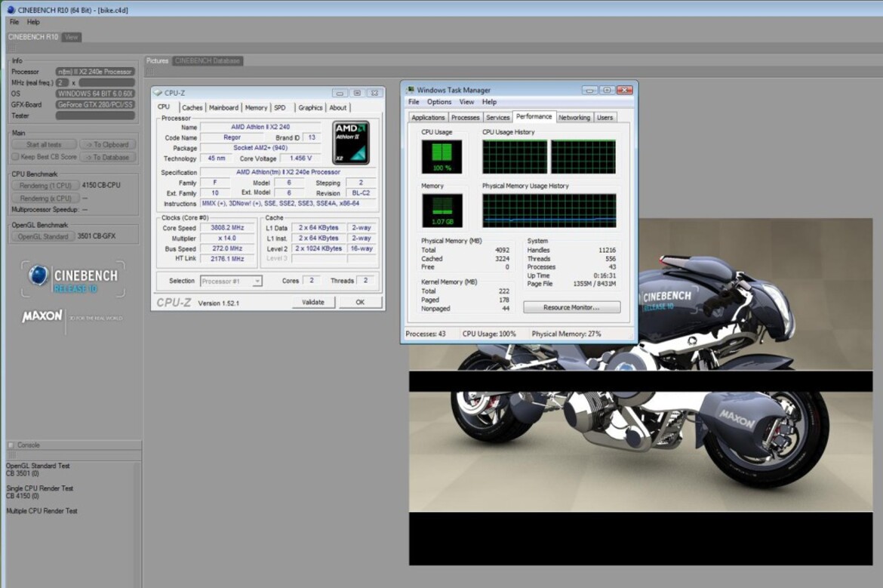
Task: Click the GFX-Board GeForce GTX 280 field
Action: (x=95, y=104)
